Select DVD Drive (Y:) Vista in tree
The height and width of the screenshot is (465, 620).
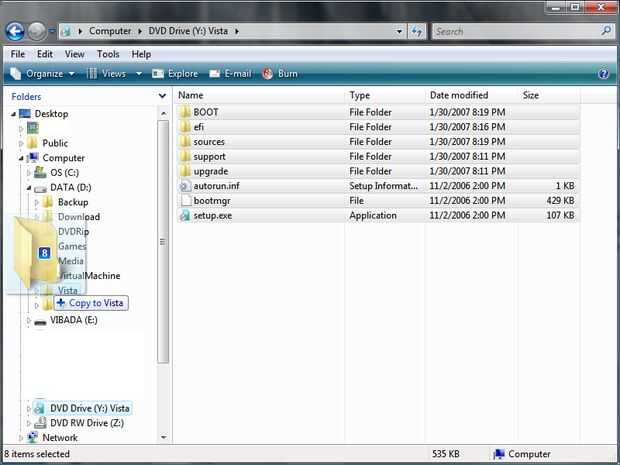pyautogui.click(x=89, y=408)
